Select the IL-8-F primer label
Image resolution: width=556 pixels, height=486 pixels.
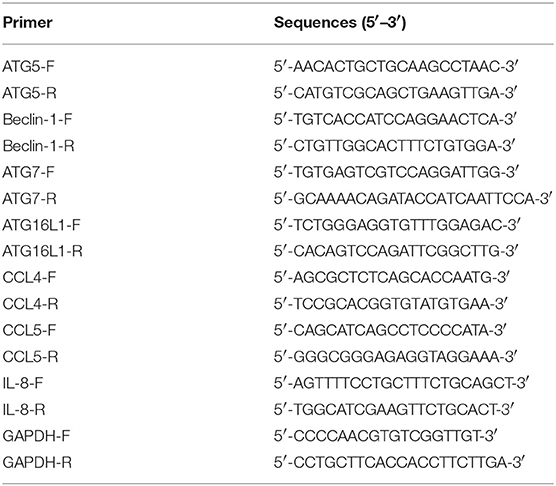pyautogui.click(x=23, y=383)
